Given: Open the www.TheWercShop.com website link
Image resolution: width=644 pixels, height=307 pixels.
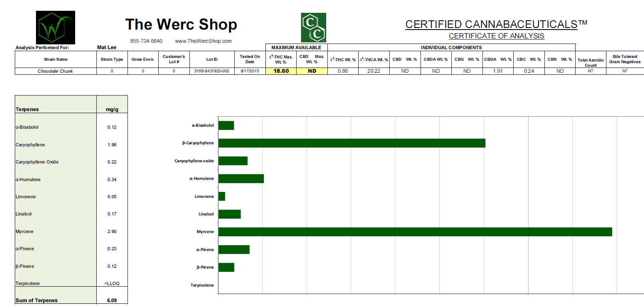Looking at the screenshot, I should point(203,41).
